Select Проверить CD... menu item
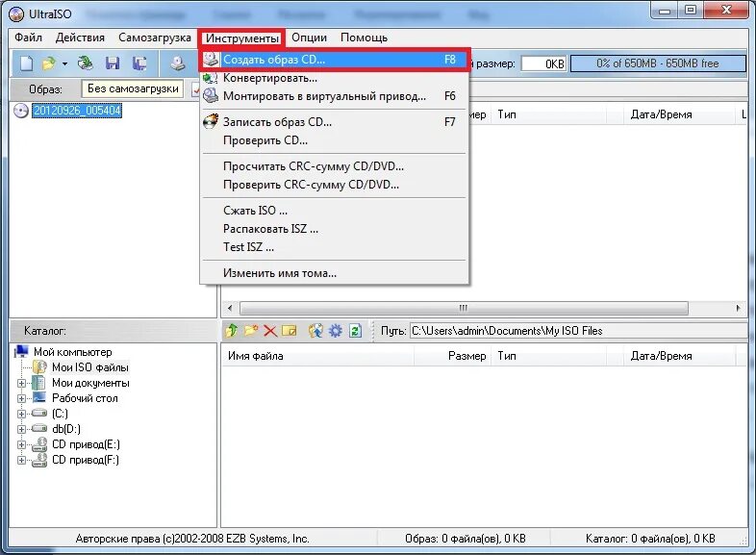The image size is (756, 555). coord(334,140)
